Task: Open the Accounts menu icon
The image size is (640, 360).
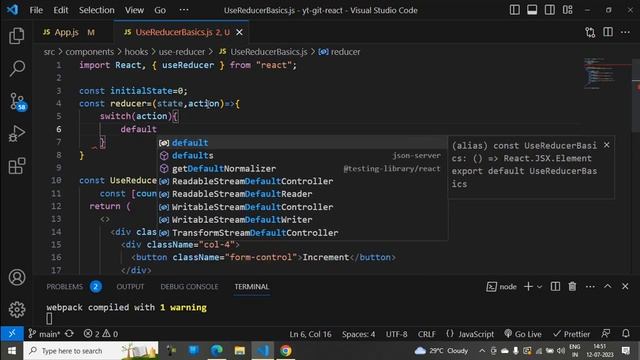Action: click(x=17, y=278)
